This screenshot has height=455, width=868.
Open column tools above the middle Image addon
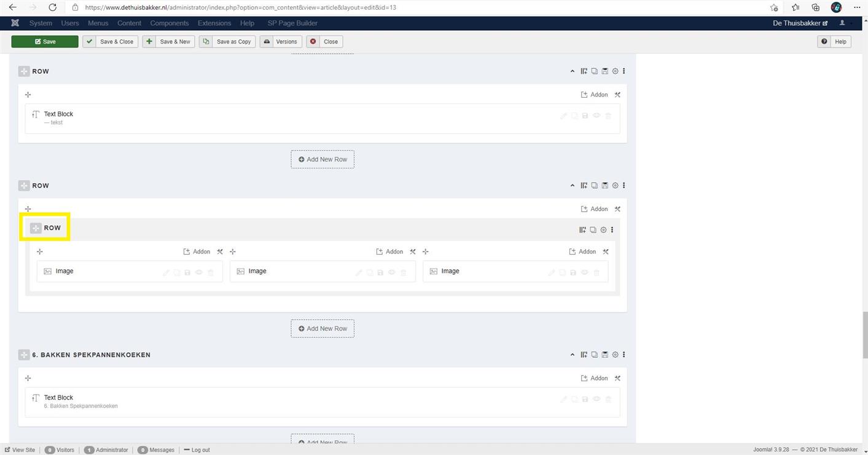point(413,251)
